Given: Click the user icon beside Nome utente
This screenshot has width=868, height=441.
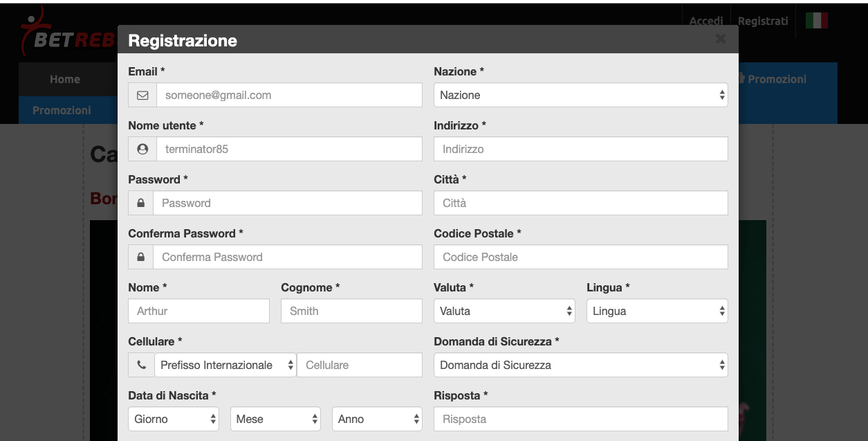Looking at the screenshot, I should coord(142,149).
